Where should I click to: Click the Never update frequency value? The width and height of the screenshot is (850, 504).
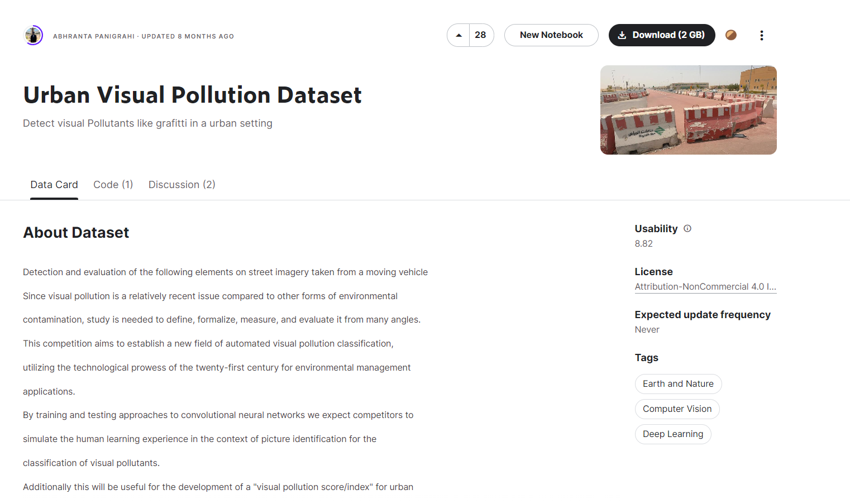647,330
